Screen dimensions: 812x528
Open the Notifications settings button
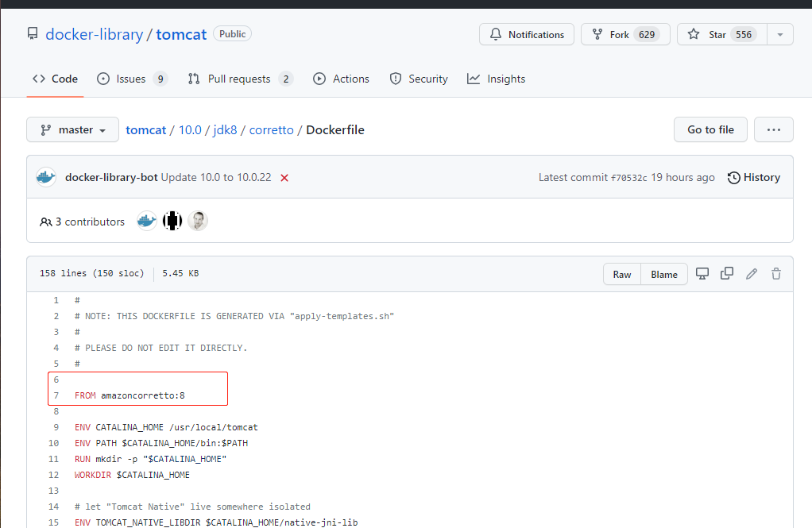point(527,35)
